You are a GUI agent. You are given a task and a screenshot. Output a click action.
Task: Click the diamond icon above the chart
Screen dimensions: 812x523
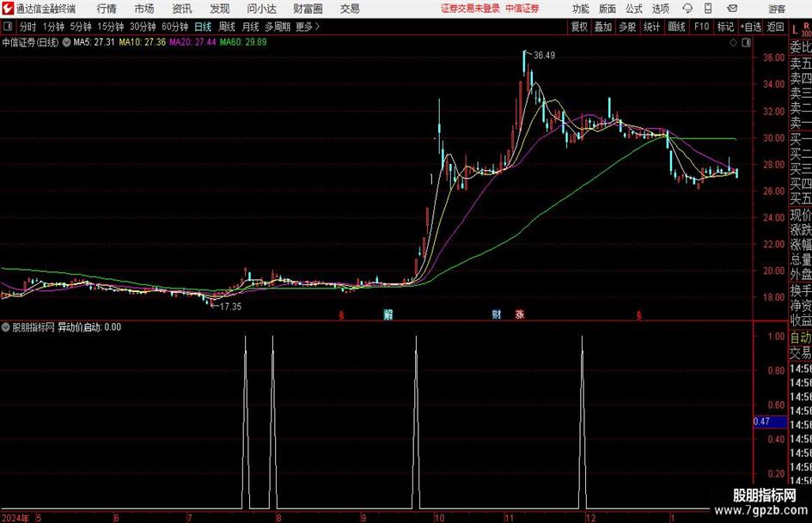point(733,43)
